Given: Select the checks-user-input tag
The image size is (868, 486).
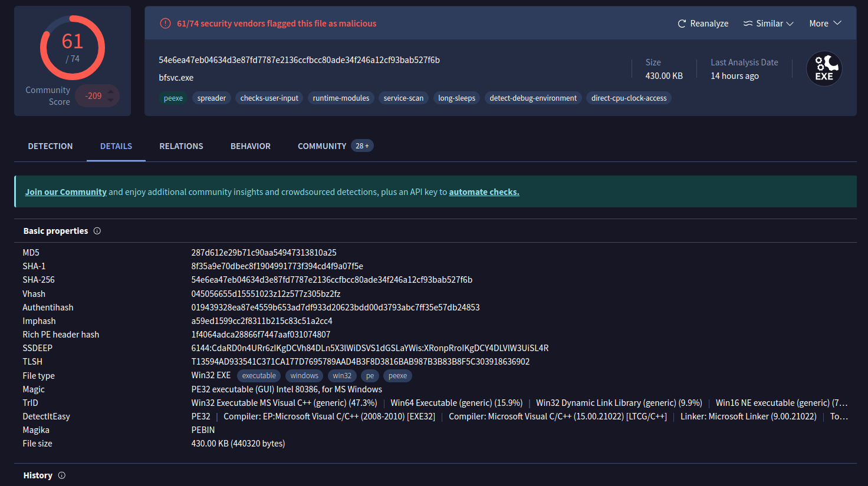Looking at the screenshot, I should [x=269, y=98].
